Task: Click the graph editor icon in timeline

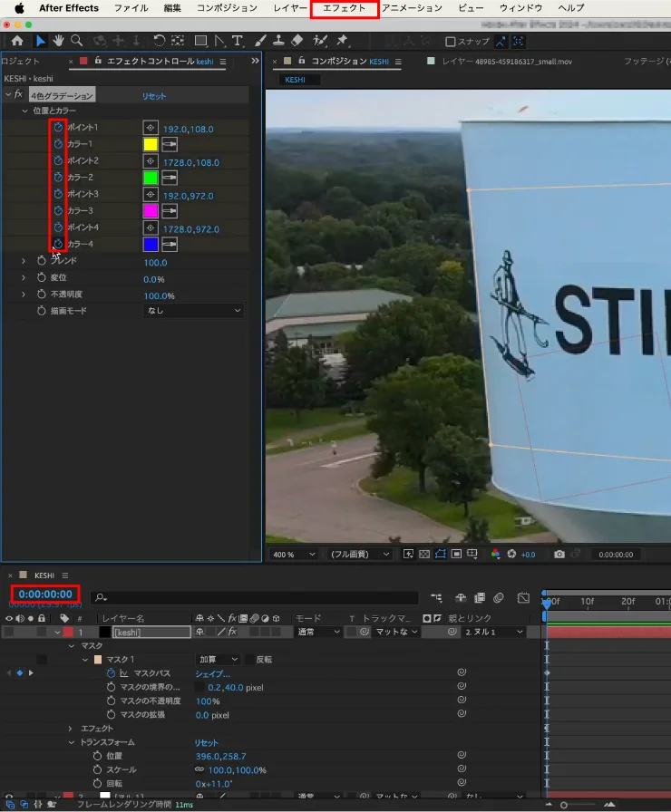Action: point(523,598)
